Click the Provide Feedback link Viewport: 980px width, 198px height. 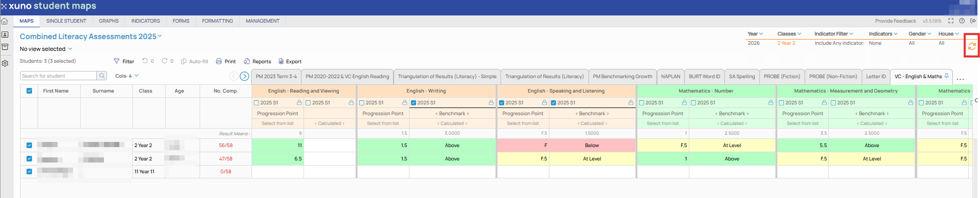[895, 21]
